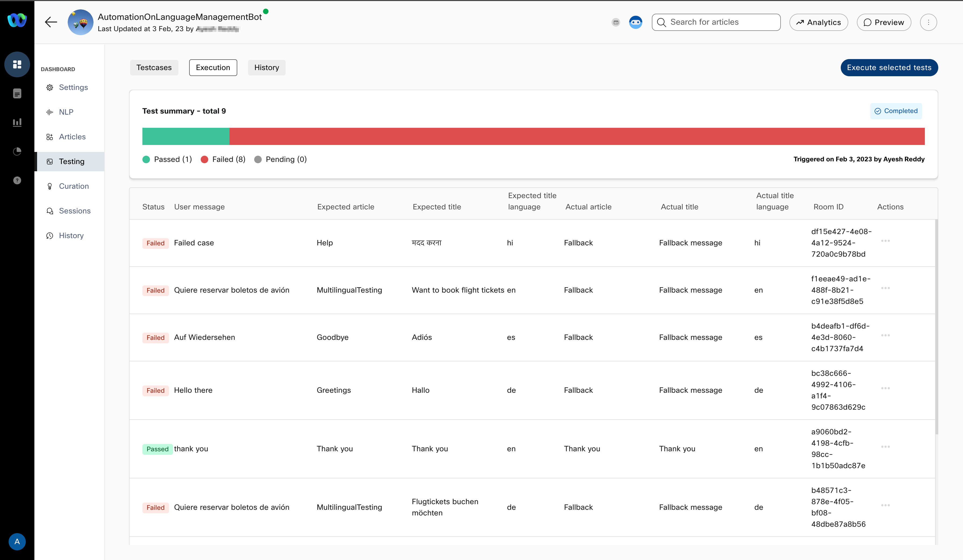This screenshot has height=560, width=963.
Task: Click the blue bot face icon in header
Action: point(635,22)
